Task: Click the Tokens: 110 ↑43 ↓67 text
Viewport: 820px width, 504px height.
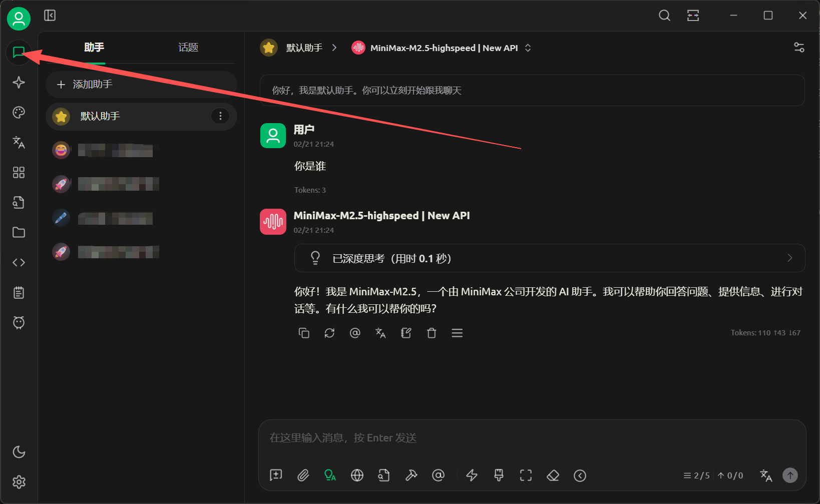Action: point(765,333)
